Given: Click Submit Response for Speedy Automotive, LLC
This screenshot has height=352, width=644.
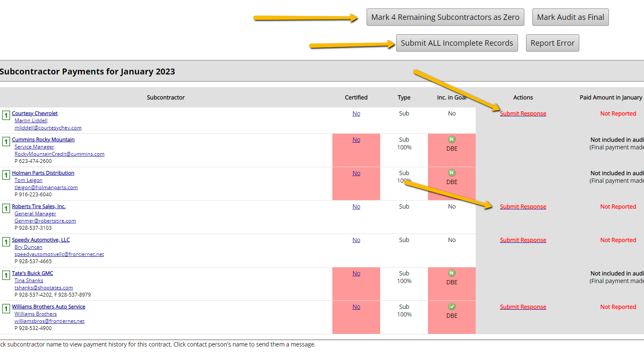Looking at the screenshot, I should [x=523, y=239].
